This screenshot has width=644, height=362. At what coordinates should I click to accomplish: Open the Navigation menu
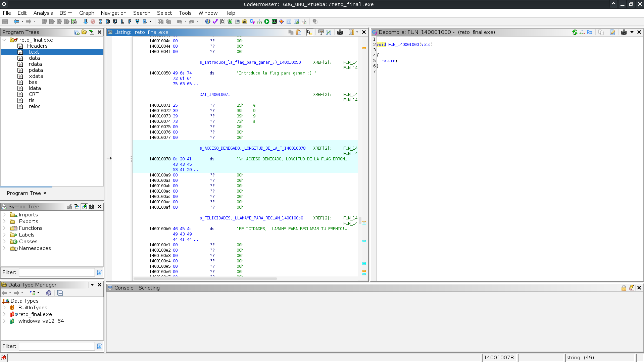[113, 13]
